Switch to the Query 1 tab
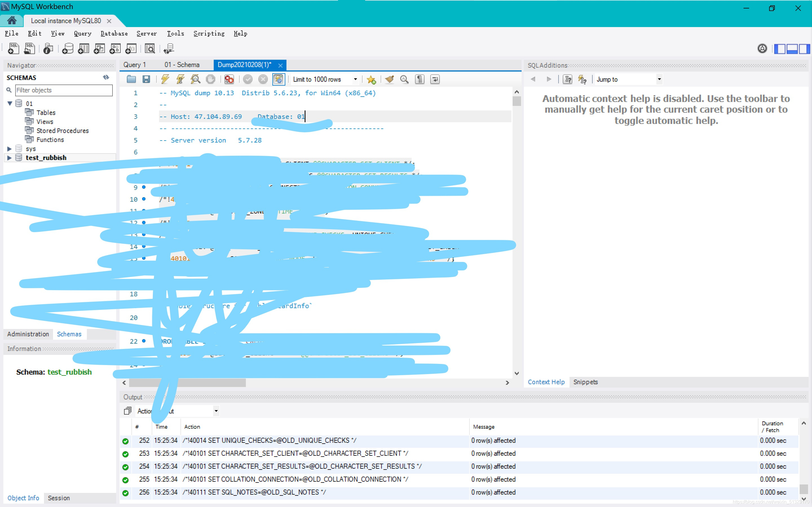The width and height of the screenshot is (812, 507). tap(134, 65)
